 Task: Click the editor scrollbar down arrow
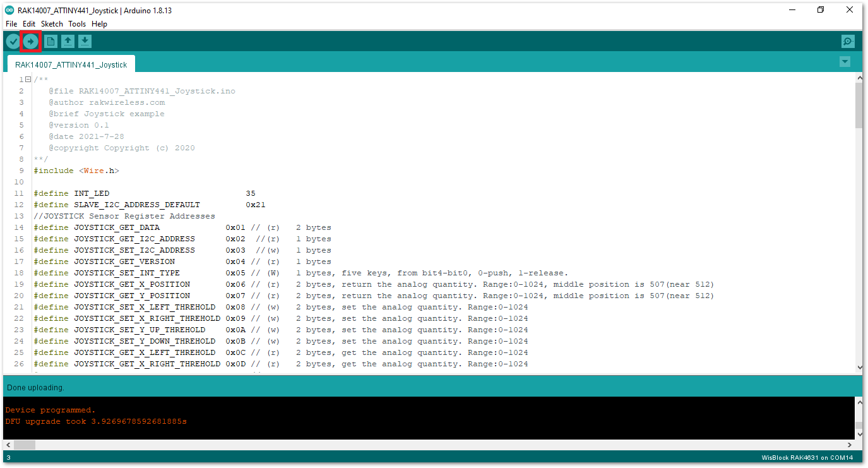click(x=859, y=367)
